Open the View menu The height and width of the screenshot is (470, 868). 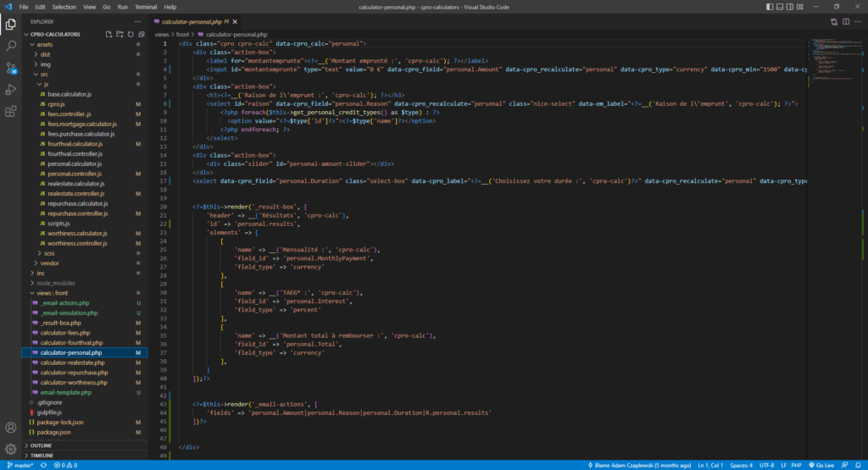89,7
